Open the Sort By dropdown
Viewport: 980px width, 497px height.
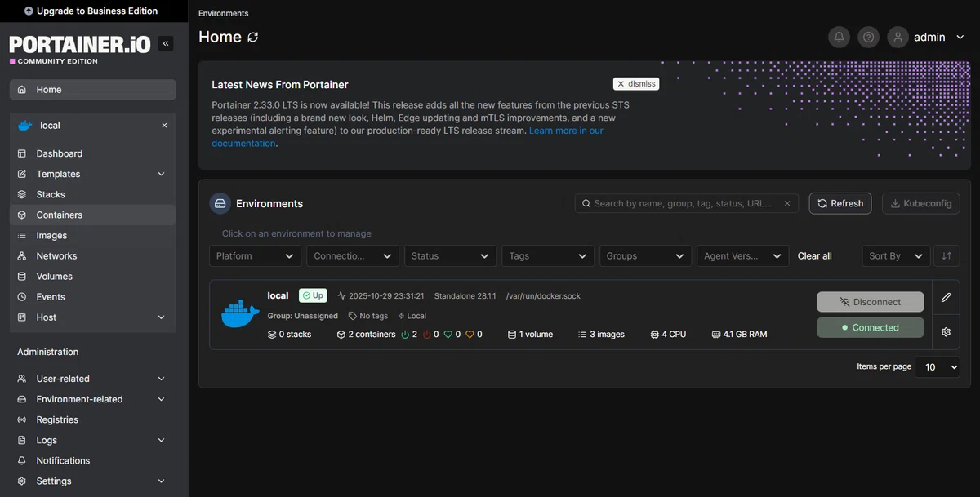coord(896,255)
